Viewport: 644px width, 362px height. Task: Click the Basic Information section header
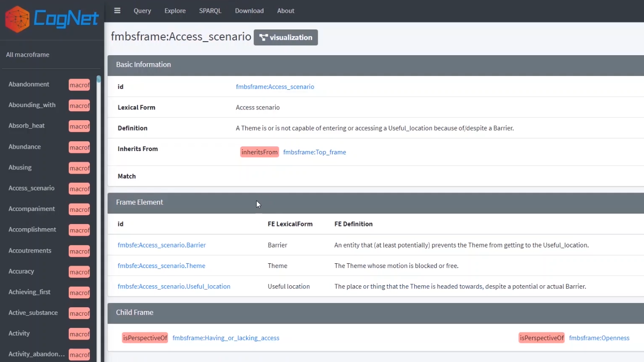click(x=376, y=65)
